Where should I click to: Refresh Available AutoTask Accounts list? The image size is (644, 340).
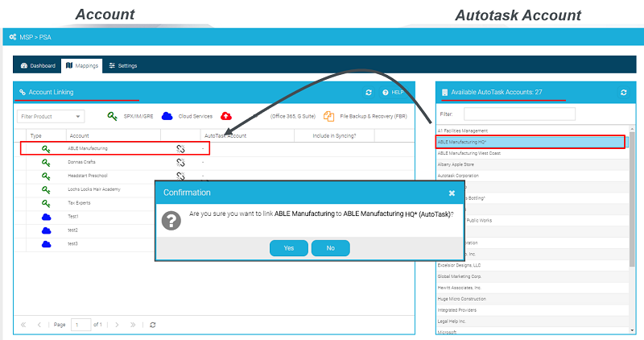(623, 93)
